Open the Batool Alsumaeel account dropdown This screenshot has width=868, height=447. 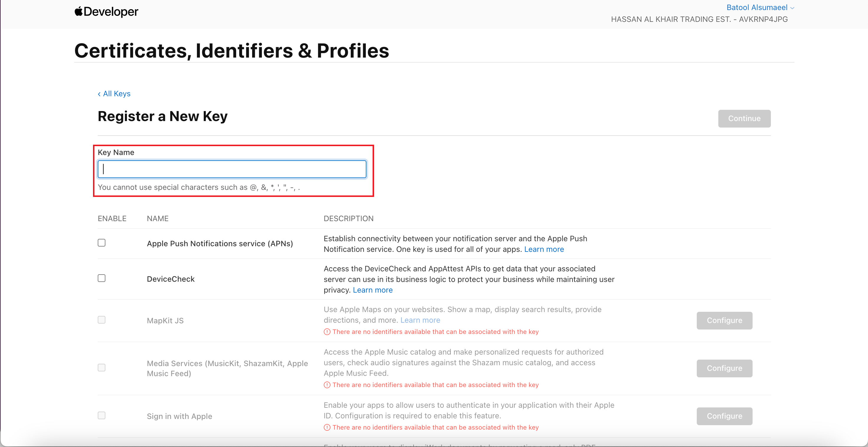[760, 7]
